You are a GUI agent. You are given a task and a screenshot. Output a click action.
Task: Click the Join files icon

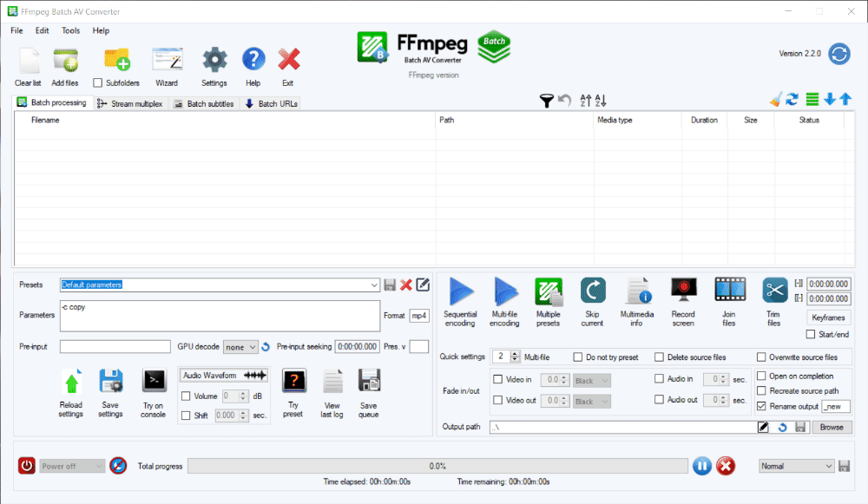tap(730, 290)
